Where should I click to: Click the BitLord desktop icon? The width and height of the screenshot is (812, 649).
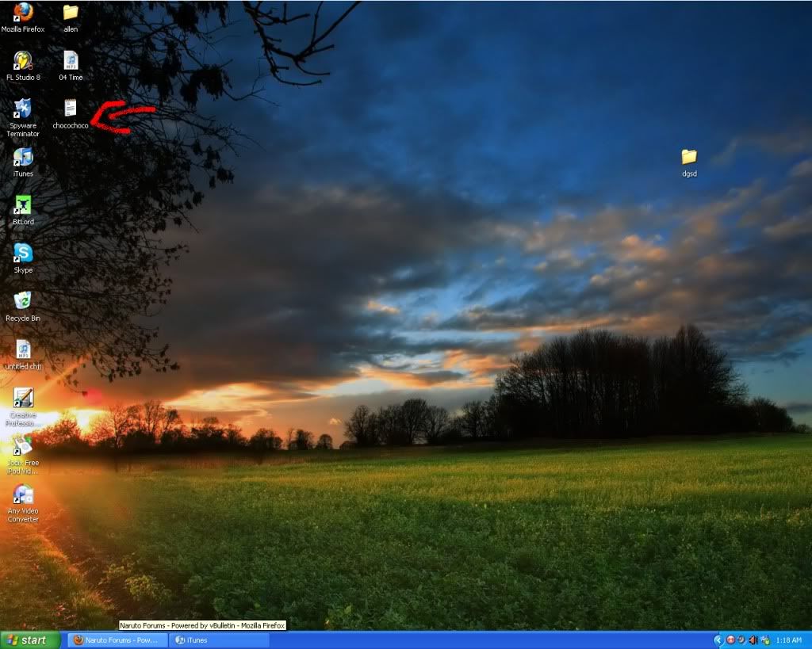23,205
